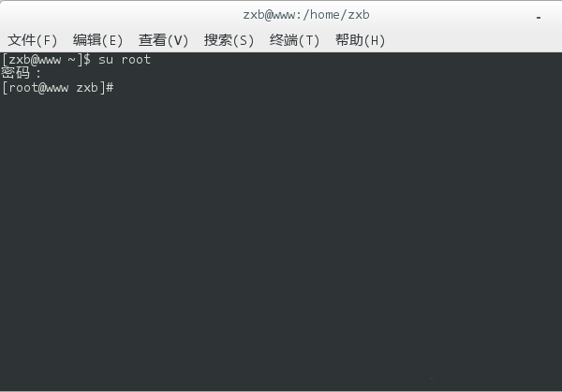Click the colon after 密码
The height and width of the screenshot is (392, 562).
37,73
